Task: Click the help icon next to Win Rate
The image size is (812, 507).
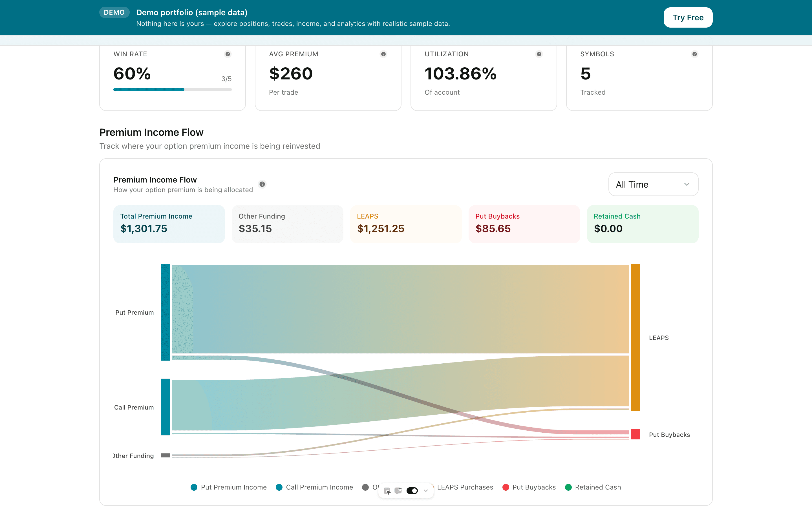Action: [x=228, y=54]
